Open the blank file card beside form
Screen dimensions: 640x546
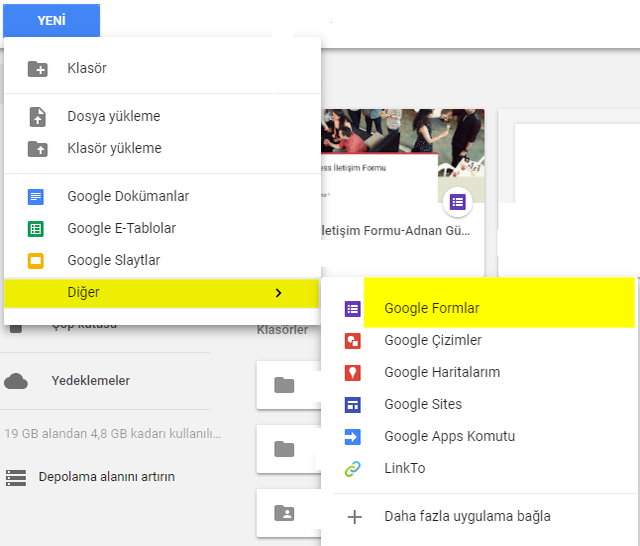(569, 193)
